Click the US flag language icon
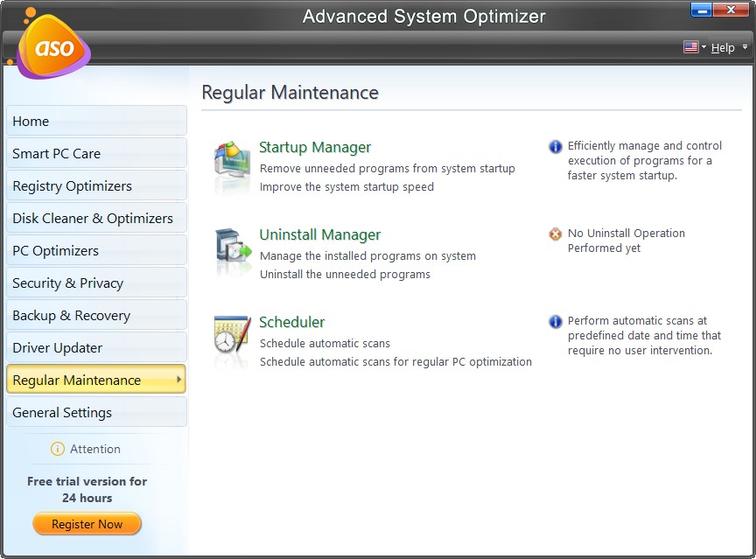Screen dimensions: 756x559 (690, 46)
